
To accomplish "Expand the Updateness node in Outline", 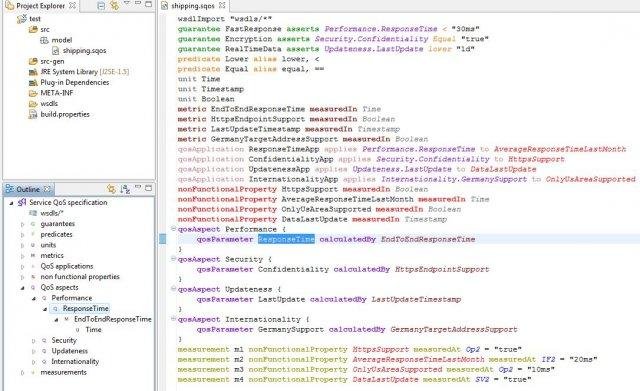I will coord(34,351).
